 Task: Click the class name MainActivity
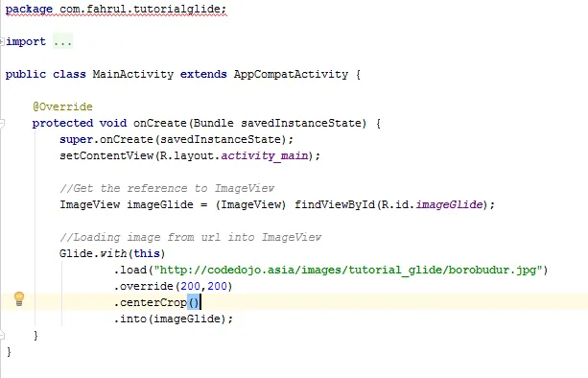133,74
